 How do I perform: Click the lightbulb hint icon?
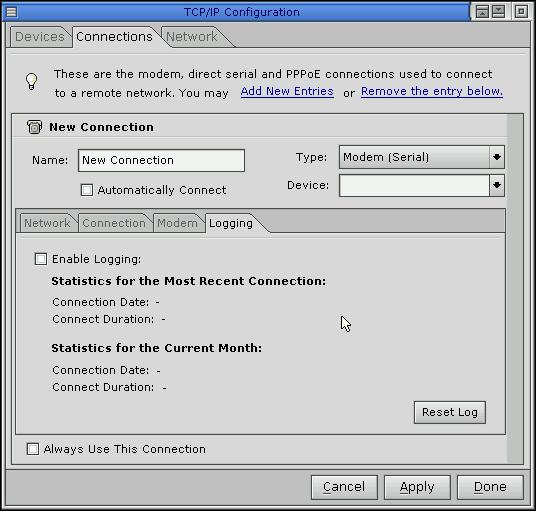[31, 81]
